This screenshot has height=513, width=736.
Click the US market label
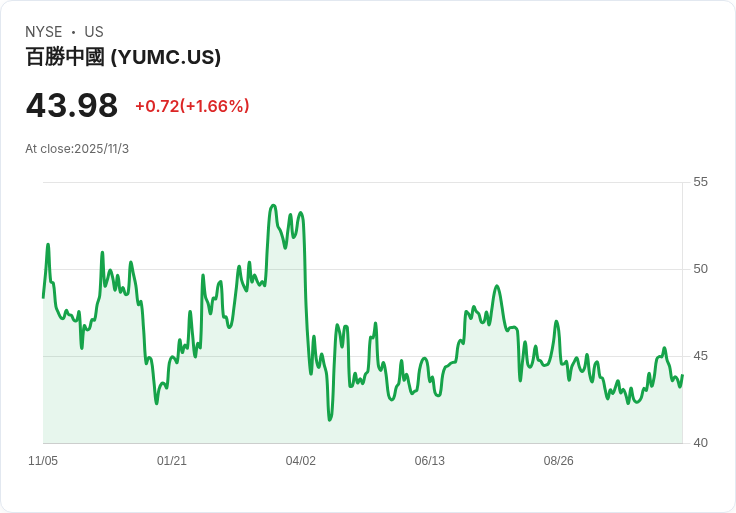[x=94, y=32]
